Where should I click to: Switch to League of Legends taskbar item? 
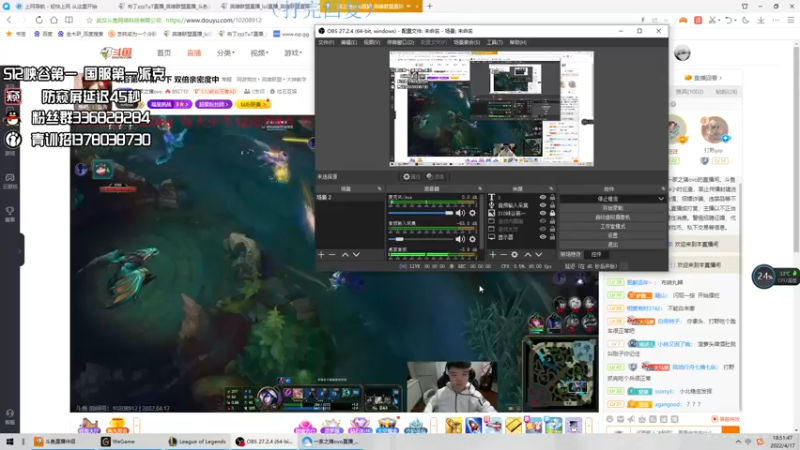[197, 441]
